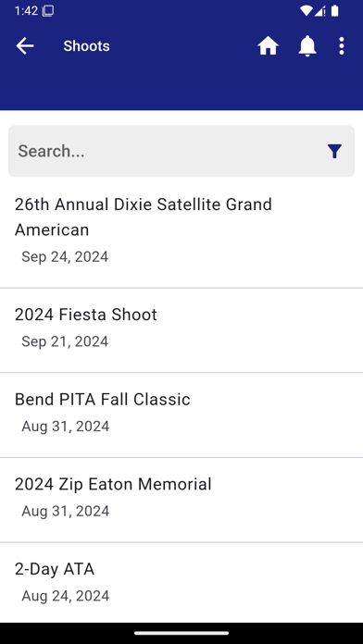Image resolution: width=363 pixels, height=644 pixels.
Task: Go to the home screen icon
Action: pos(268,45)
